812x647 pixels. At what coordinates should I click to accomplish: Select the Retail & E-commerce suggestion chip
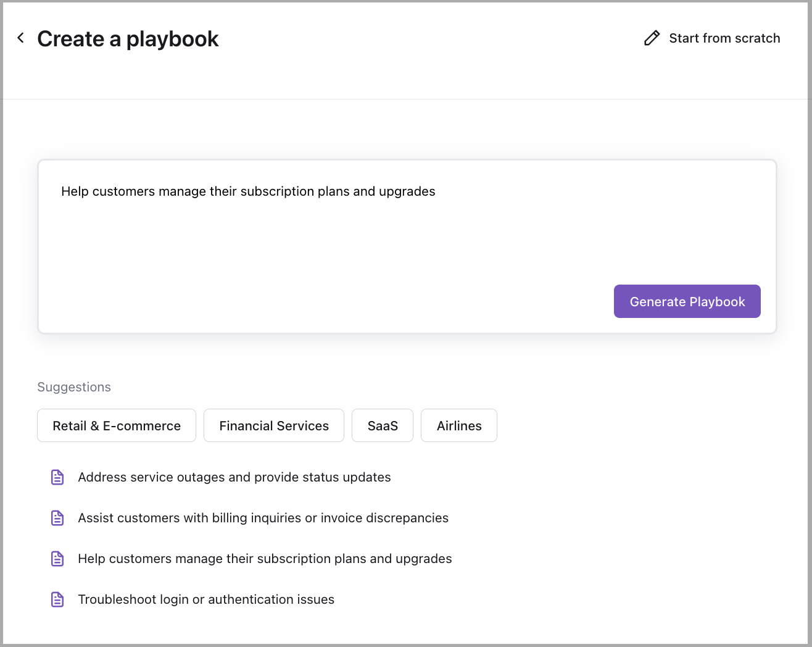click(116, 425)
